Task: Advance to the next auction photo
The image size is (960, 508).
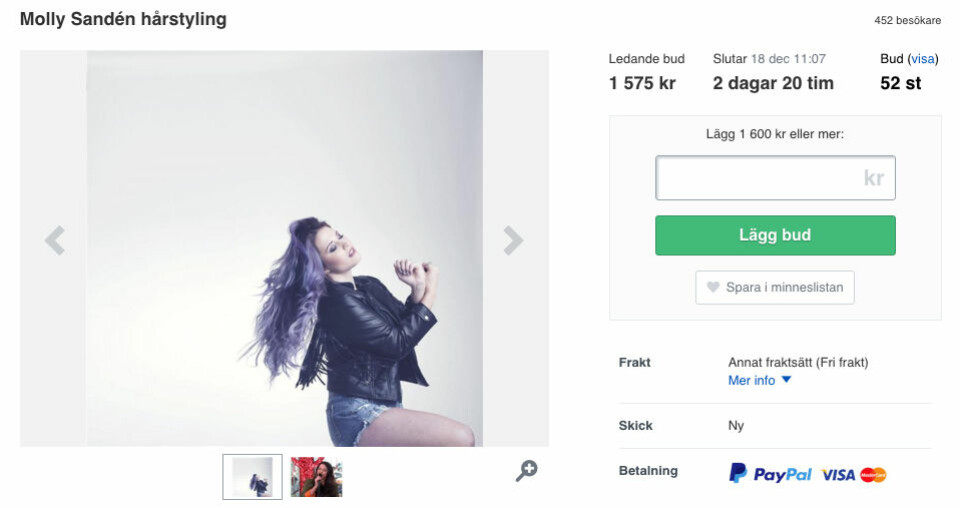Action: 513,240
